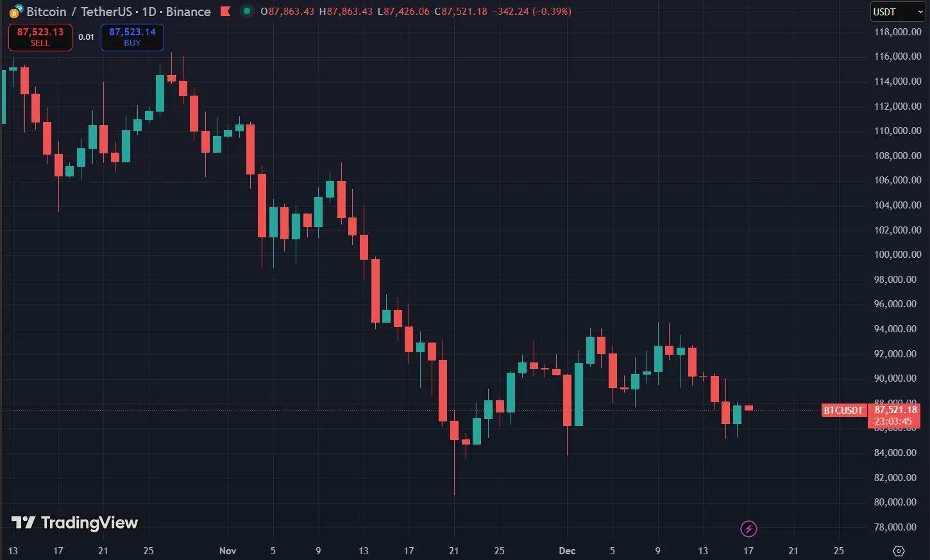
Task: Click the −0.39% change value in the legend
Action: pos(553,11)
